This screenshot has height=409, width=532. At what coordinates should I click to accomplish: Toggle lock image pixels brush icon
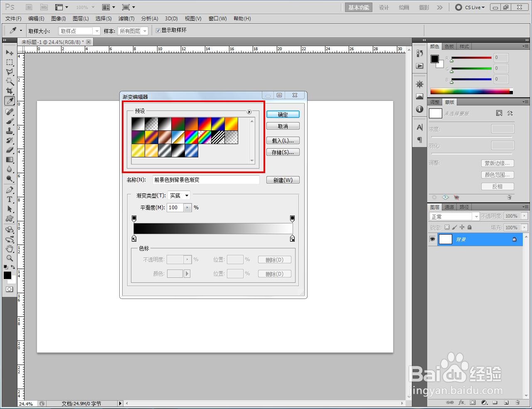454,228
